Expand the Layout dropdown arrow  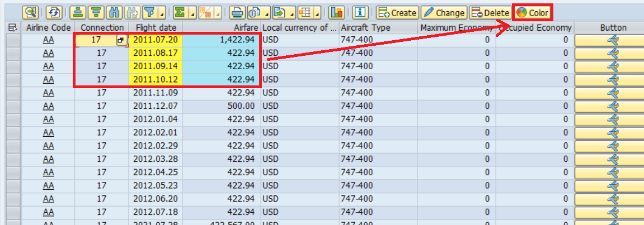click(x=317, y=13)
